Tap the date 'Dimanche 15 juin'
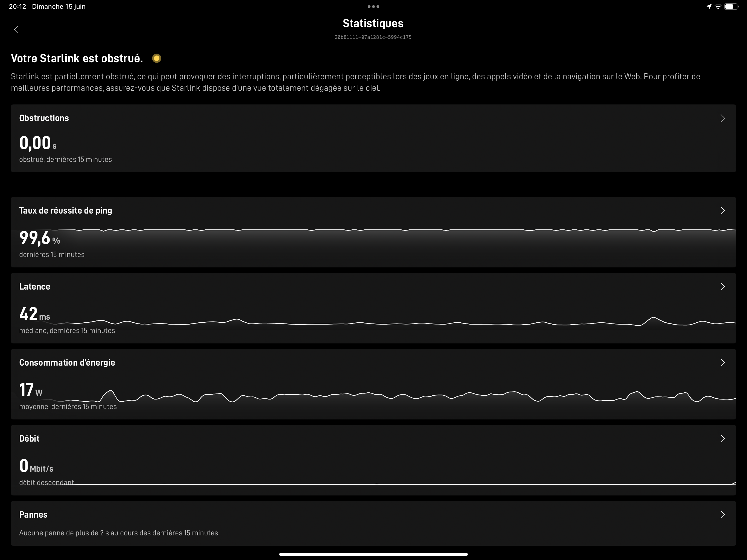This screenshot has height=560, width=747. [x=59, y=6]
